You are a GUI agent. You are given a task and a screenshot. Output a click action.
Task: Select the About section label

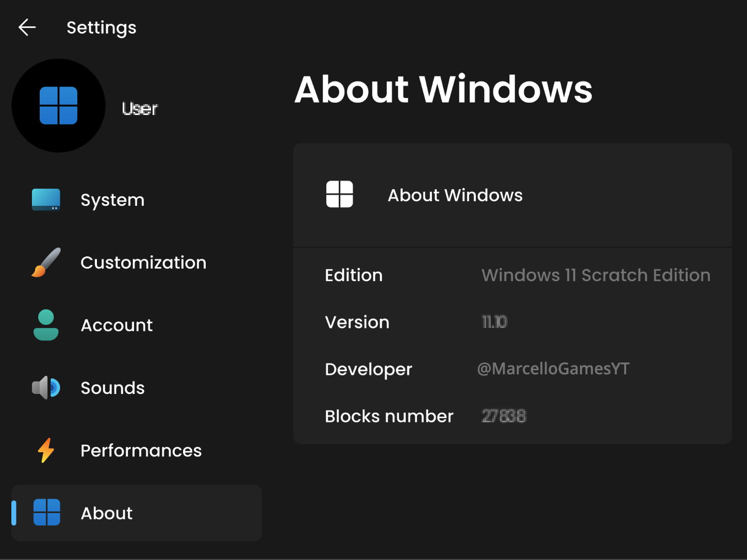(107, 513)
